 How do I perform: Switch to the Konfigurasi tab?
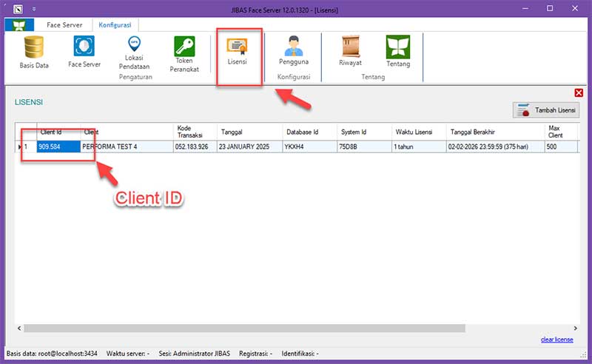[115, 25]
